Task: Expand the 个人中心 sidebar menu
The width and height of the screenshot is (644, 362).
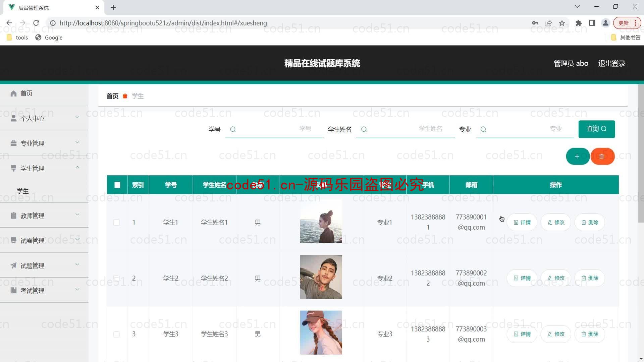Action: [x=44, y=118]
